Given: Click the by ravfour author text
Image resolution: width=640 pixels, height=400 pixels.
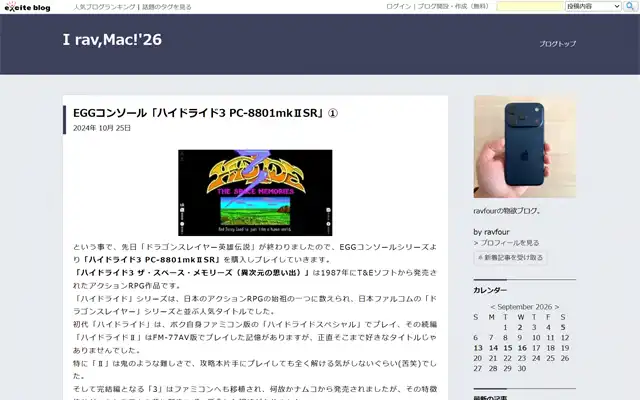Looking at the screenshot, I should click(491, 232).
